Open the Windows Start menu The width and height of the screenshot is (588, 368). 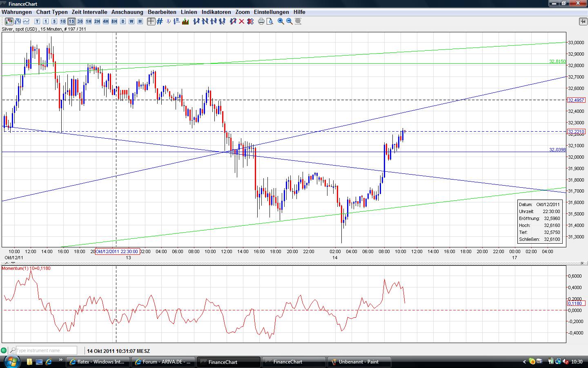(x=11, y=362)
